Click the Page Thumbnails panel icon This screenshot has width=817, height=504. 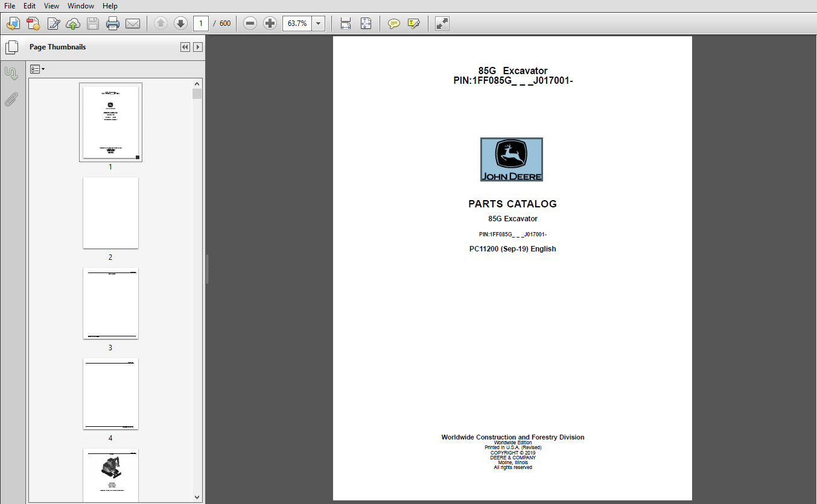(x=11, y=47)
